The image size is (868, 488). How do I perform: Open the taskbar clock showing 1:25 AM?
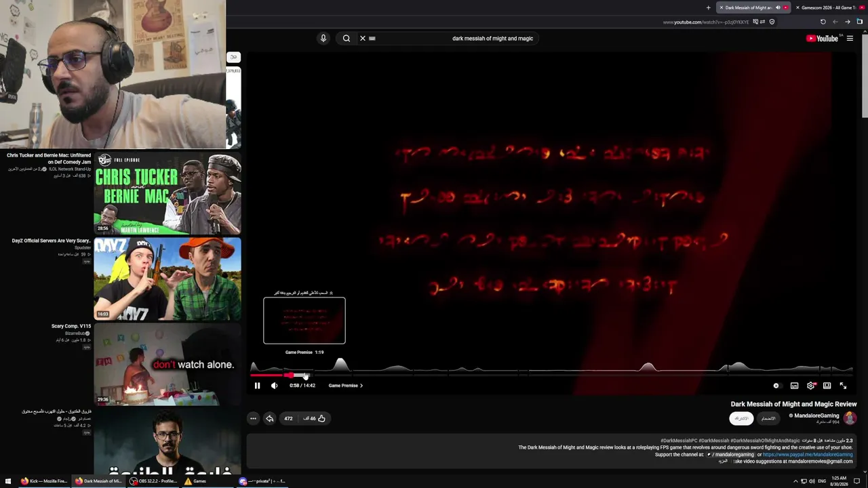pyautogui.click(x=840, y=481)
